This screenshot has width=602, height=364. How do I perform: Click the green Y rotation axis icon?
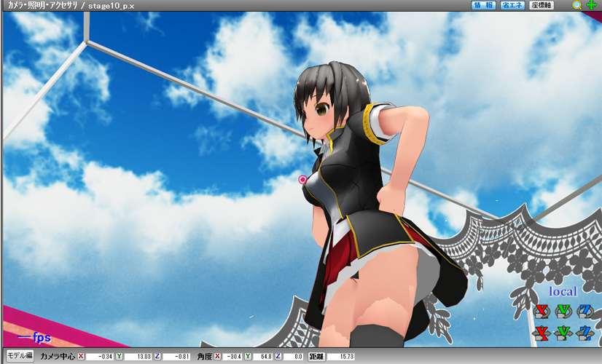pyautogui.click(x=563, y=311)
